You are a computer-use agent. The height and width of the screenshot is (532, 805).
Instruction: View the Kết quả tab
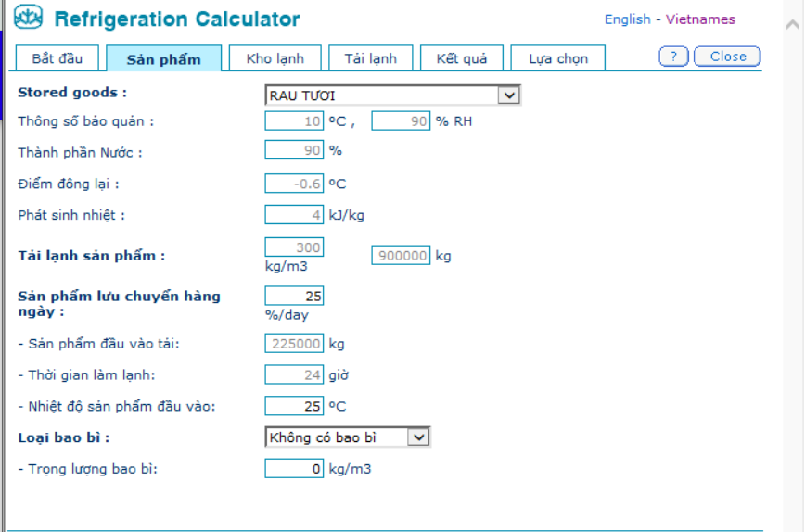click(461, 58)
